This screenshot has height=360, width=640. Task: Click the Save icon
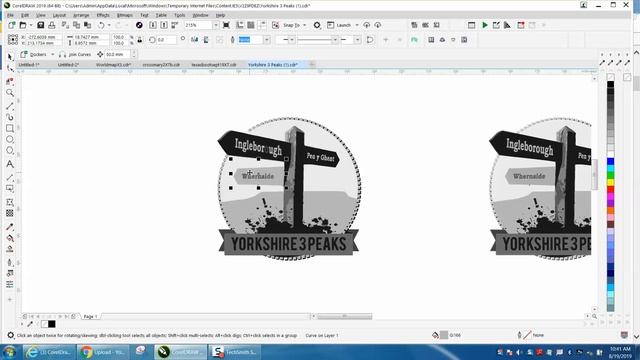pos(40,25)
